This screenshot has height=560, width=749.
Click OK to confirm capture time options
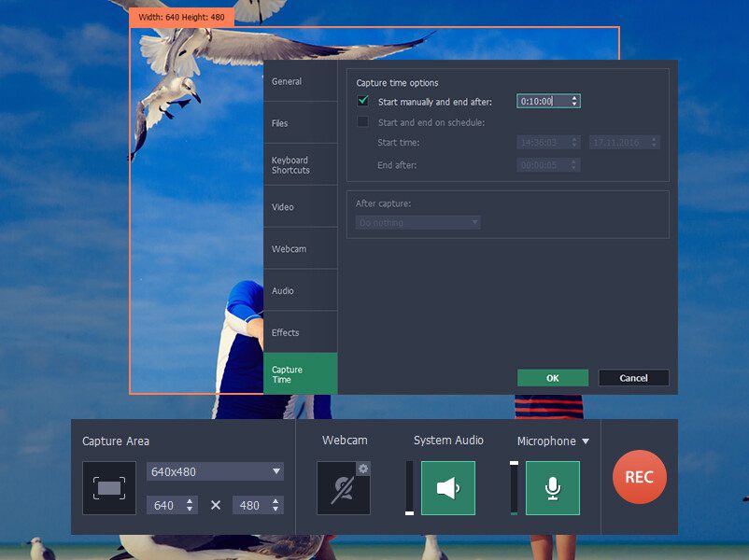coord(552,377)
